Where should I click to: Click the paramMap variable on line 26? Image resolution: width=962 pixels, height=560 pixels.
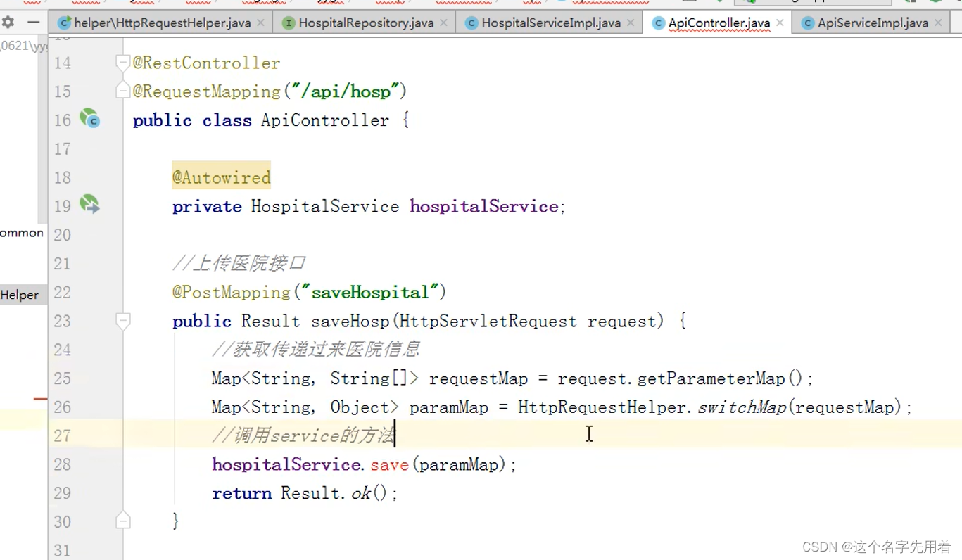(448, 407)
